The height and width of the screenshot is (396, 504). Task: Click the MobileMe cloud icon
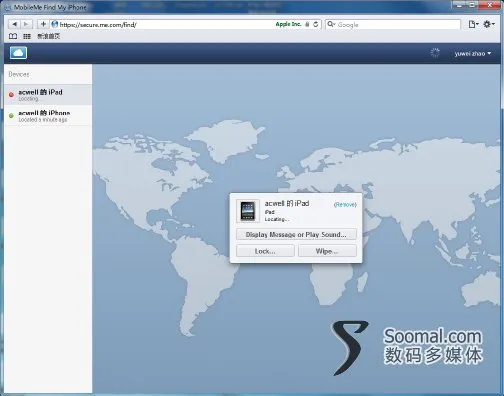tap(18, 53)
